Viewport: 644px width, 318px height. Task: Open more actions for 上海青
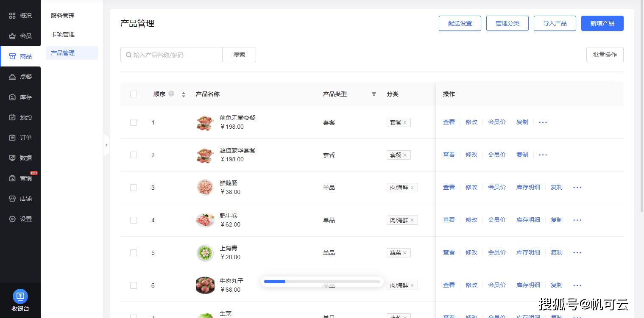click(577, 253)
